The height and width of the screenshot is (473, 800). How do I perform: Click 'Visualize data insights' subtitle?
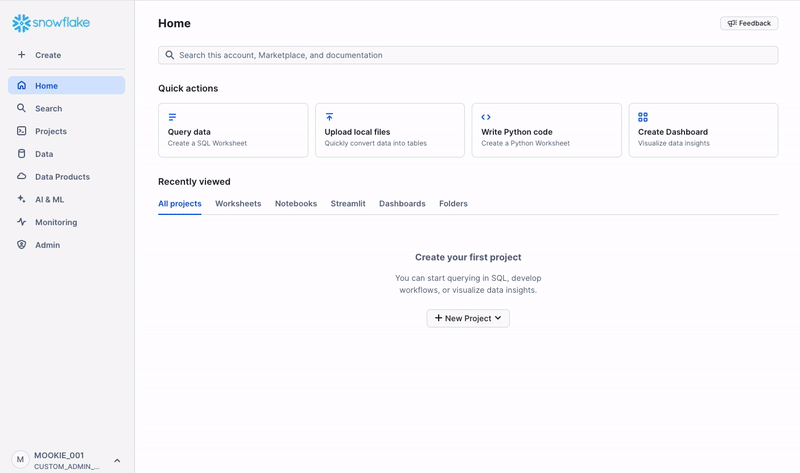[x=673, y=143]
